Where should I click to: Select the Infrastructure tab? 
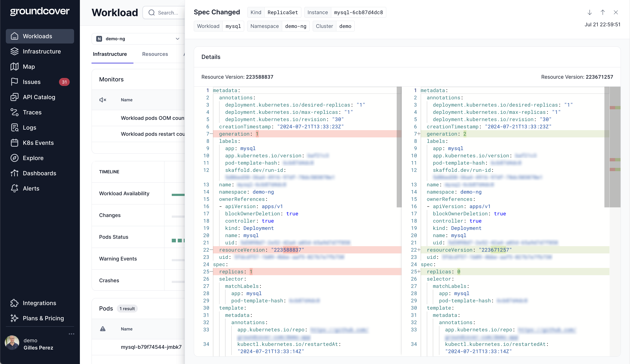[110, 54]
